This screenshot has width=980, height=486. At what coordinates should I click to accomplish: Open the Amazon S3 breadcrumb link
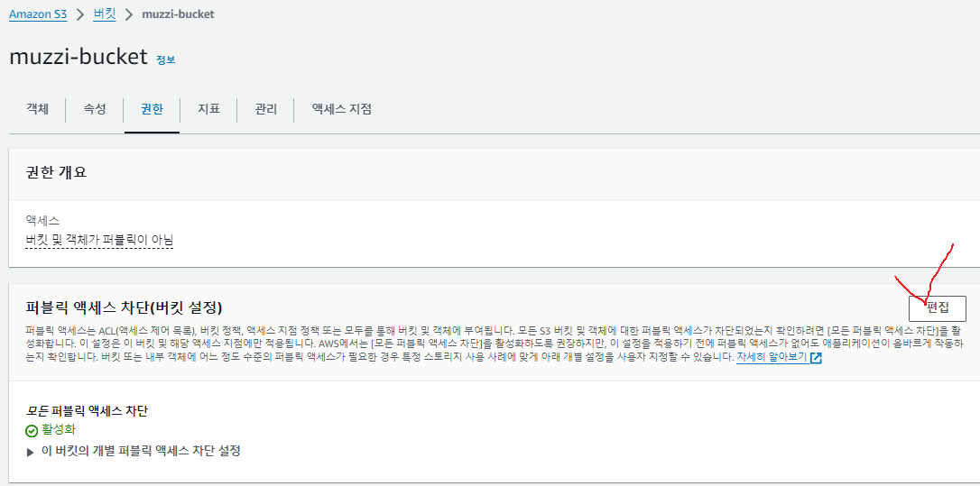pyautogui.click(x=38, y=14)
